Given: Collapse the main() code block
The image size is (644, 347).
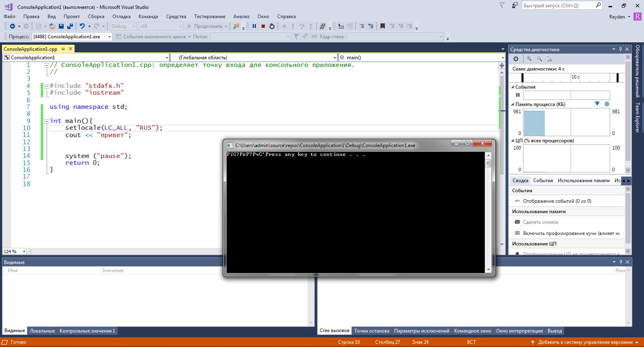Looking at the screenshot, I should coord(47,121).
